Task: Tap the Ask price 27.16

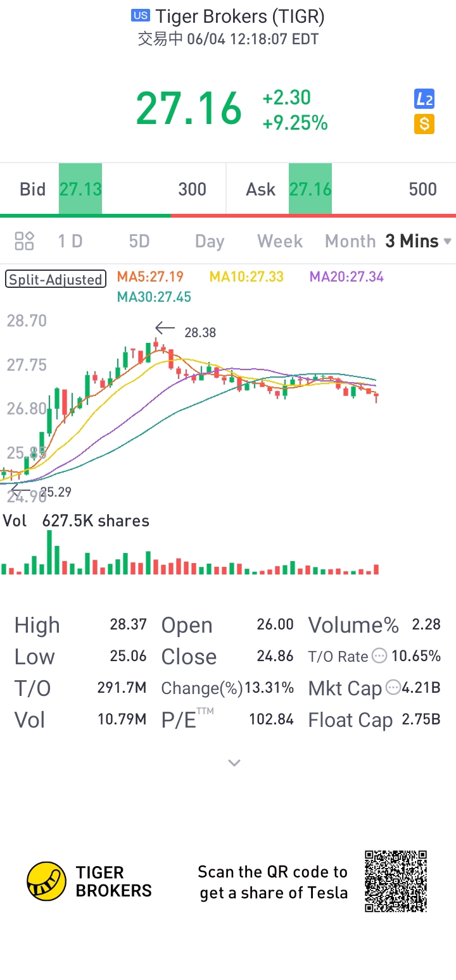Action: pyautogui.click(x=310, y=189)
